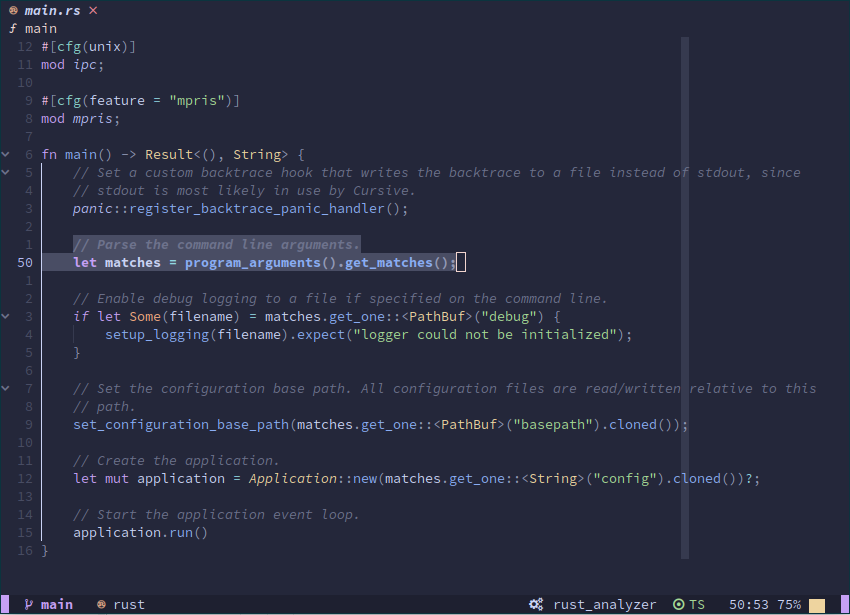Click the git branch icon in statusline
The height and width of the screenshot is (615, 850).
[29, 604]
